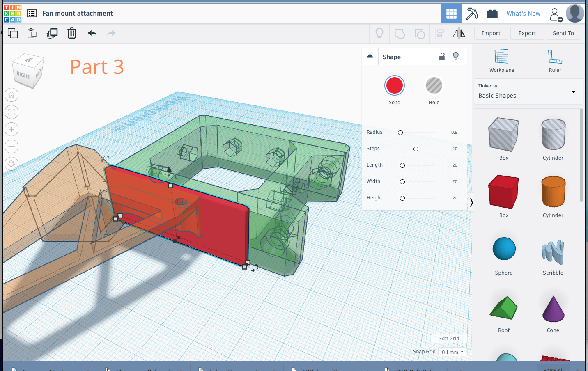Redo the last undone action

point(111,33)
